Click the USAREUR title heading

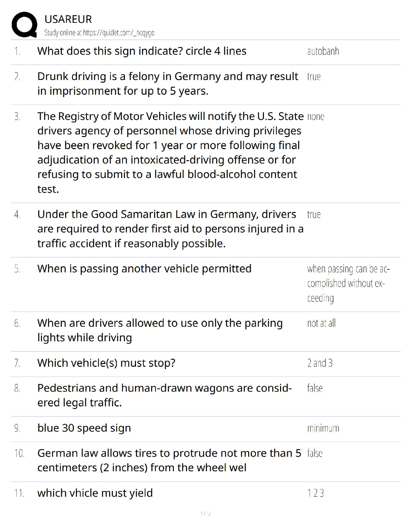tap(68, 19)
